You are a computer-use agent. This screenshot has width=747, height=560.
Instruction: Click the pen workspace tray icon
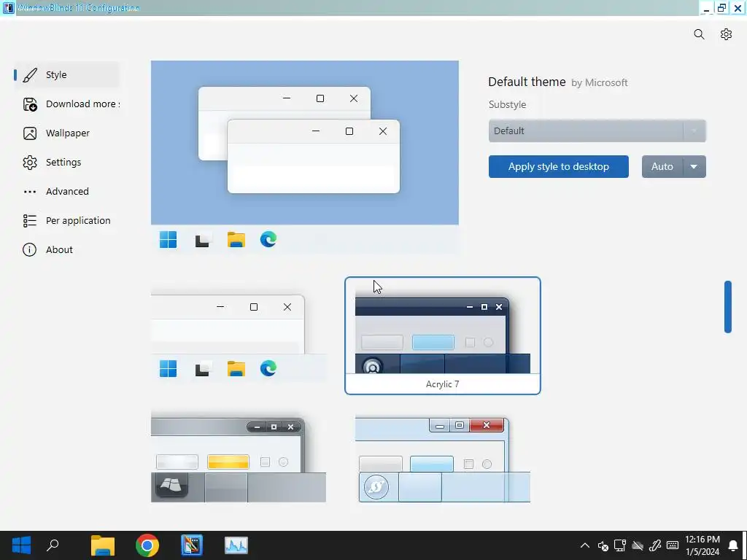coord(655,545)
